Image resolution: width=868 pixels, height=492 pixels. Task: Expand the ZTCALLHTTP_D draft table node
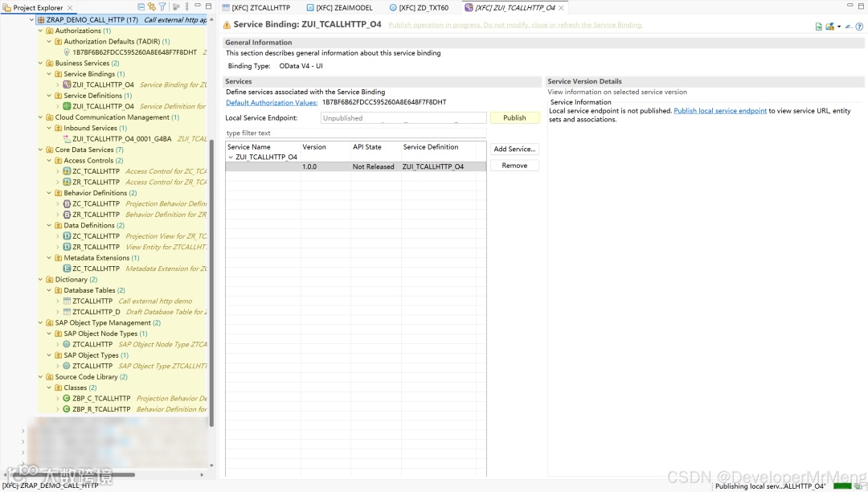(x=58, y=312)
